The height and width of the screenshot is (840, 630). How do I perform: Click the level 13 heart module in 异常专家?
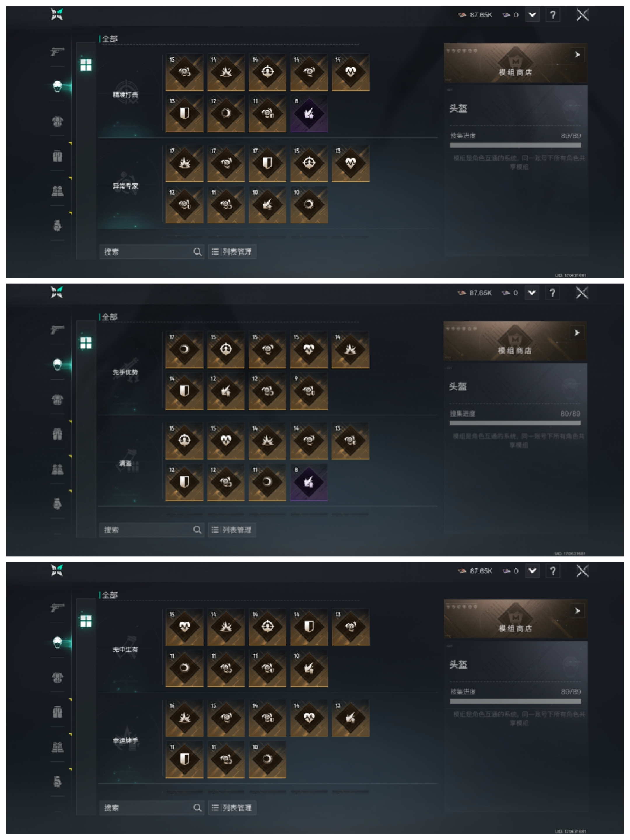tap(350, 163)
